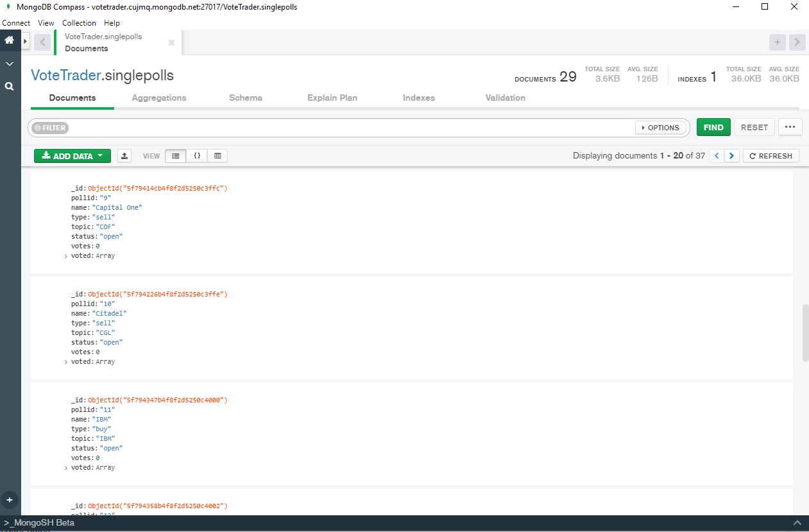Viewport: 809px width, 532px height.
Task: Click the VoteTrader database link
Action: coord(66,75)
